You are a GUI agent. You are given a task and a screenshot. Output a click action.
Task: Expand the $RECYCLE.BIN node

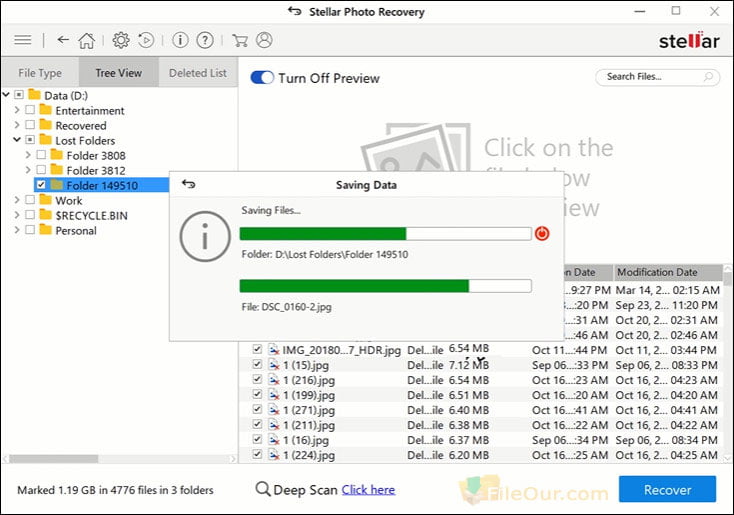point(17,215)
